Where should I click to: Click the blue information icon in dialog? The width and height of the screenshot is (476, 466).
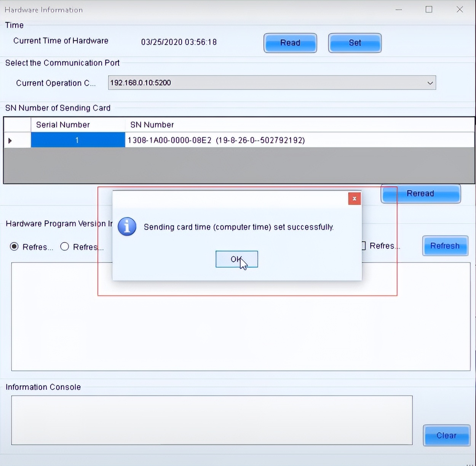(x=127, y=227)
